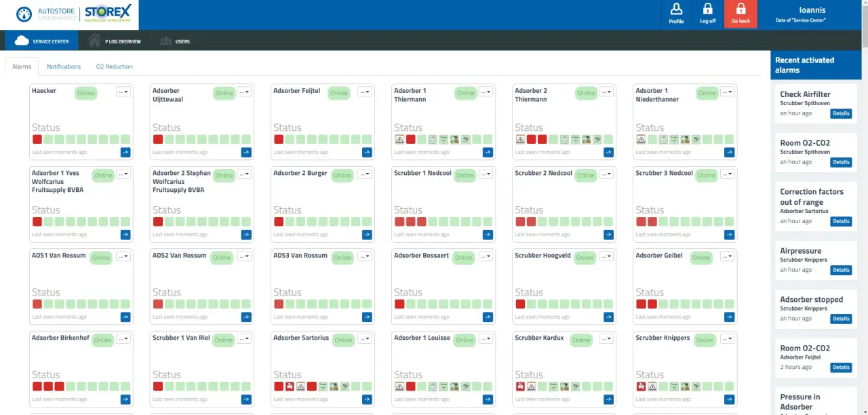This screenshot has width=868, height=415.
Task: Open Details for the Airpressure alarm
Action: click(841, 270)
